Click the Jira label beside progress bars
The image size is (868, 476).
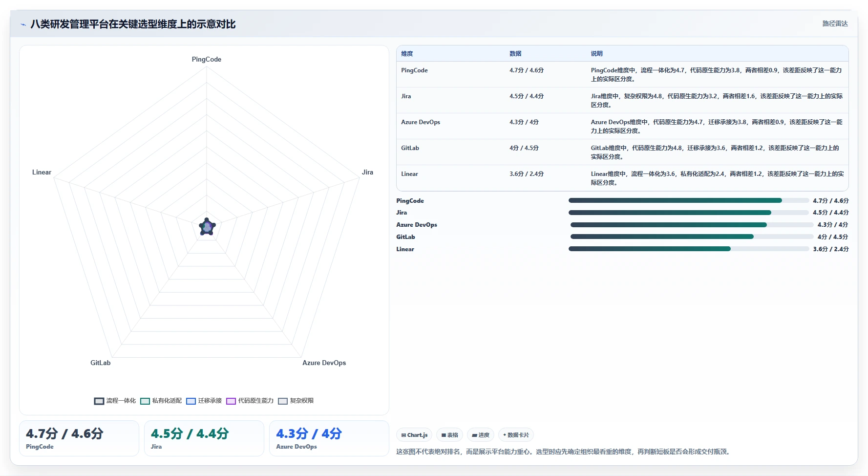pos(402,213)
